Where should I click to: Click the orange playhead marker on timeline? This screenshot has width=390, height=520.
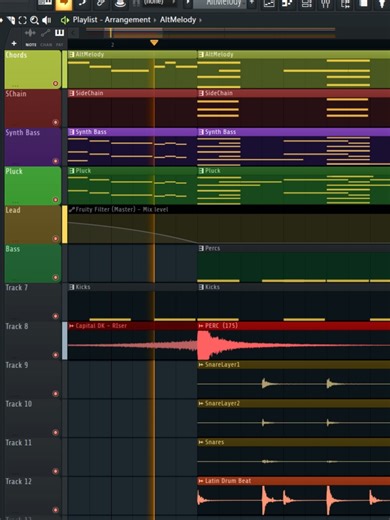154,43
